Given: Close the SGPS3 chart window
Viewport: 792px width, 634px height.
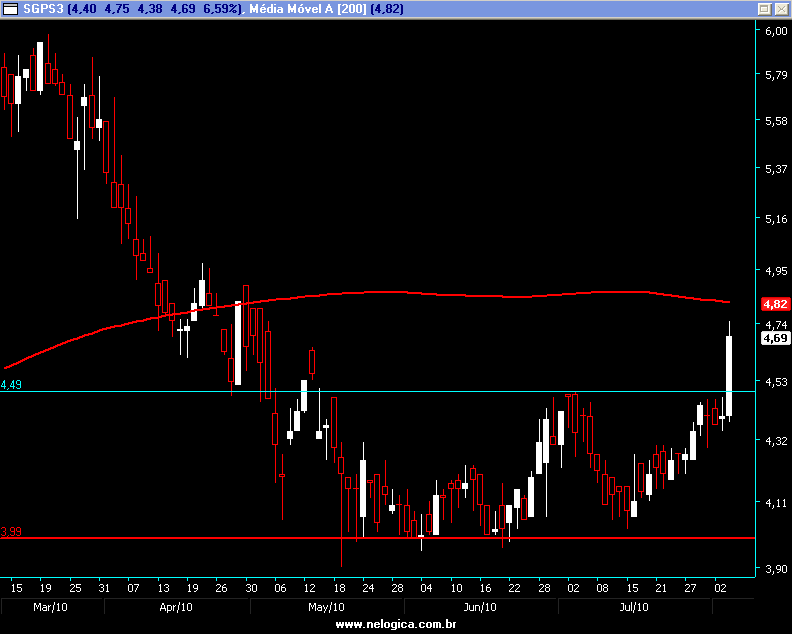Looking at the screenshot, I should tap(781, 9).
